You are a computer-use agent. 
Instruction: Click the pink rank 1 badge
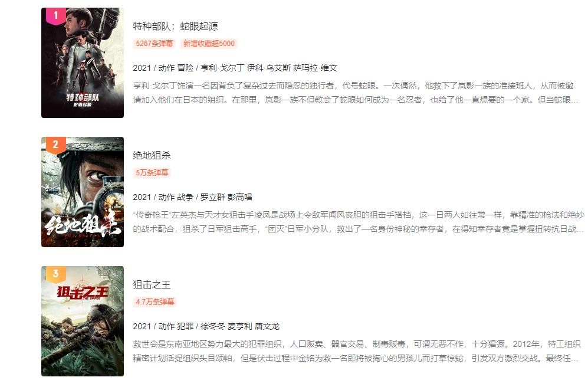55,16
